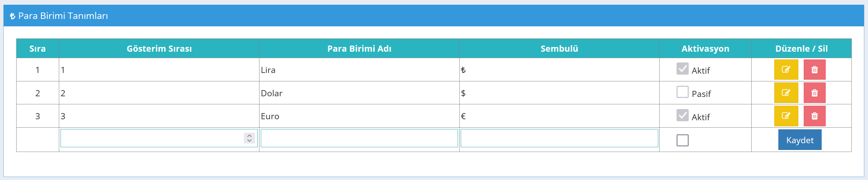Click the Kaydet button

pos(800,140)
